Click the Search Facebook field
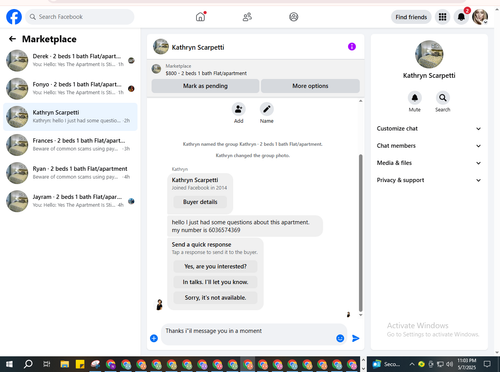The width and height of the screenshot is (500, 372). tap(80, 17)
